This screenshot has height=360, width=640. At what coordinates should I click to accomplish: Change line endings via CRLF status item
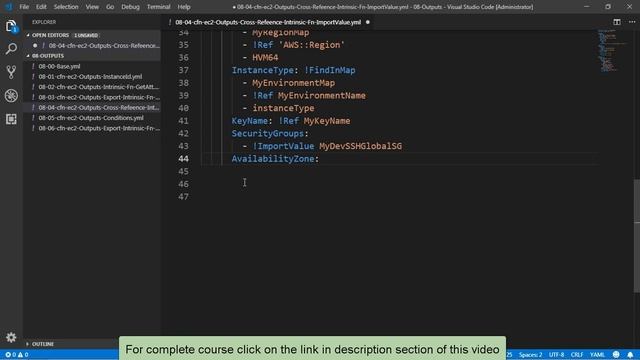[577, 355]
